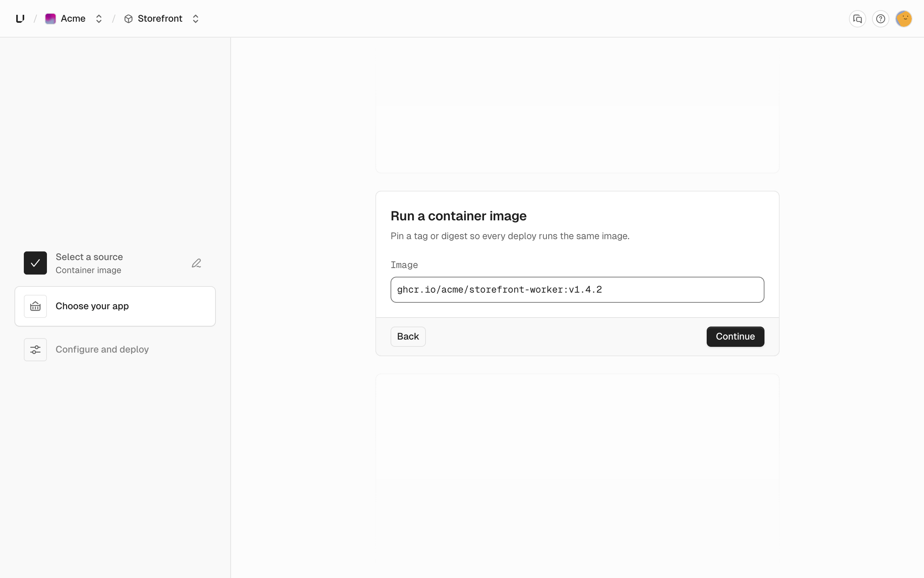Click the logo icon in the header
Screen dimensions: 924x578
pyautogui.click(x=20, y=18)
